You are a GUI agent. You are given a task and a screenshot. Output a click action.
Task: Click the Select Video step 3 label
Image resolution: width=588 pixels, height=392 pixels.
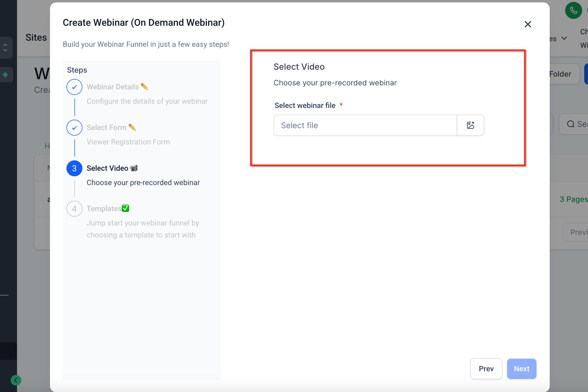pos(107,168)
